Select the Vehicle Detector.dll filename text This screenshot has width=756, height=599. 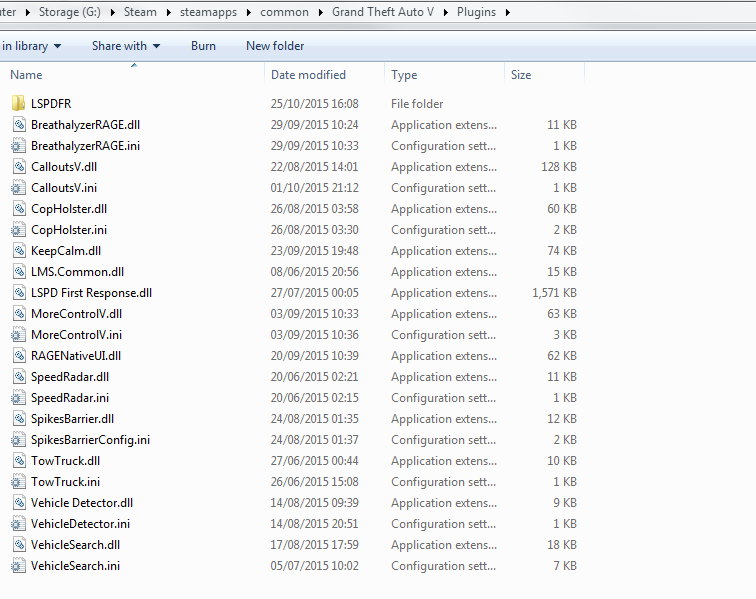coord(81,503)
